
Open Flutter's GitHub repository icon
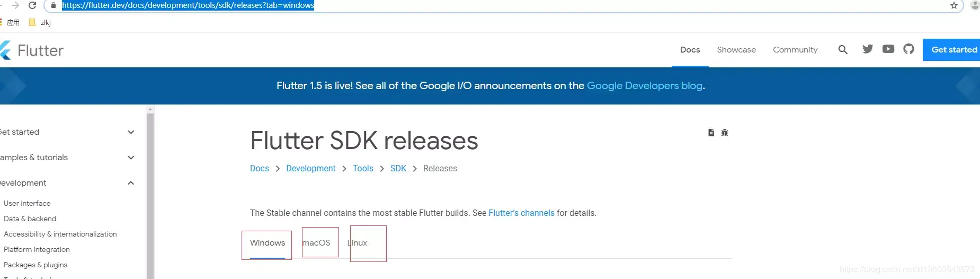pos(909,49)
